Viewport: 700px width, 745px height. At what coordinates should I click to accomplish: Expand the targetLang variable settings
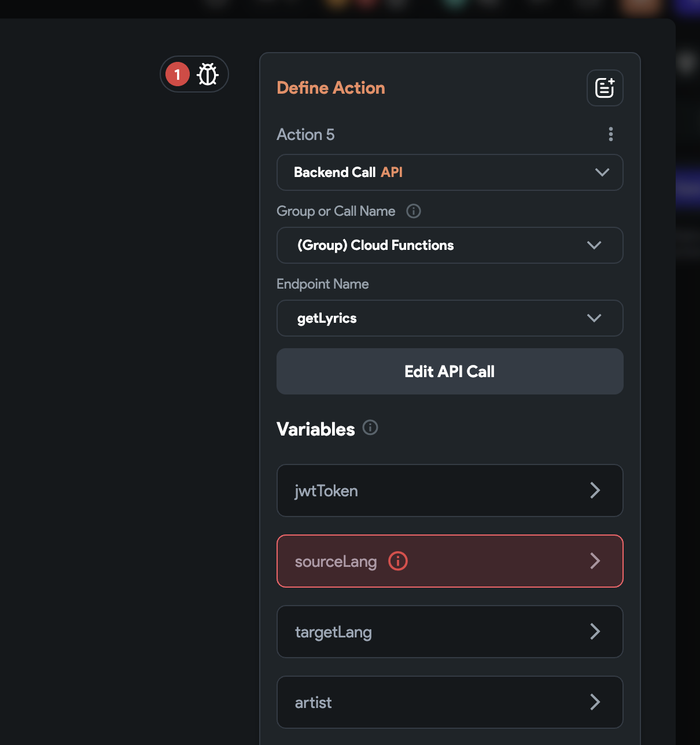coord(595,632)
